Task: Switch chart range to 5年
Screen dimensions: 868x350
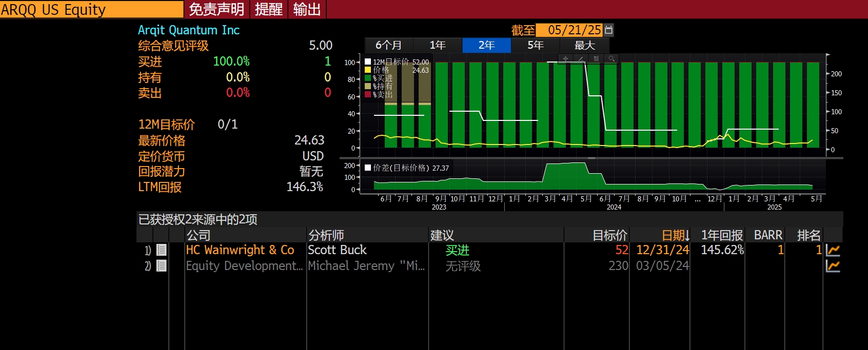Action: [x=536, y=45]
